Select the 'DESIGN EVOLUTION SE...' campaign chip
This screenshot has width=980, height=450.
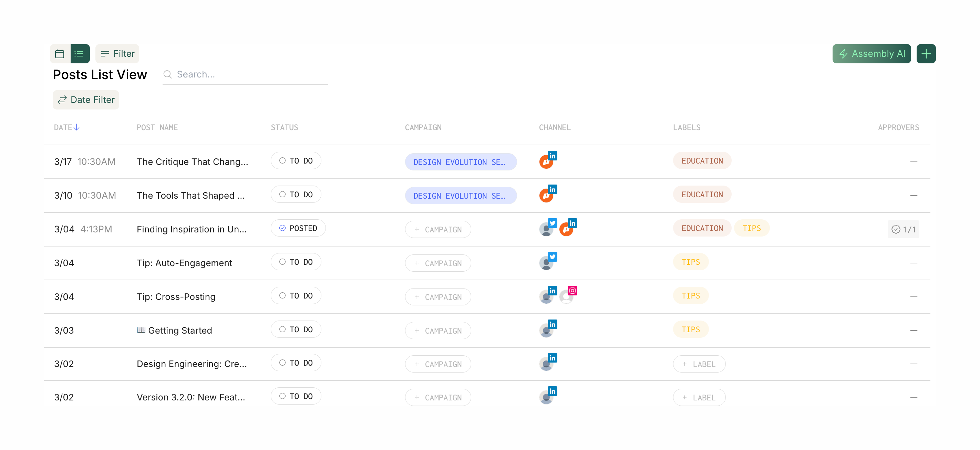point(461,162)
